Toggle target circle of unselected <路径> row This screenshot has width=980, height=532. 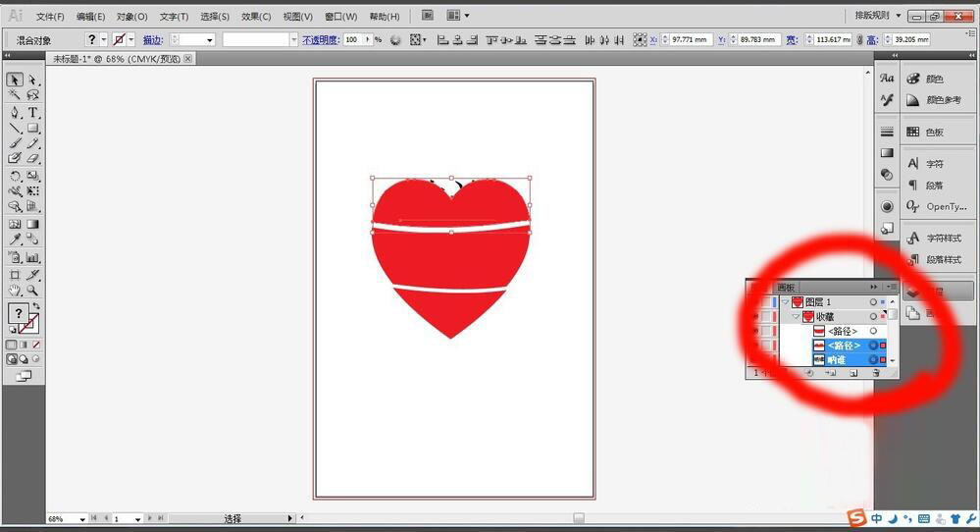873,331
